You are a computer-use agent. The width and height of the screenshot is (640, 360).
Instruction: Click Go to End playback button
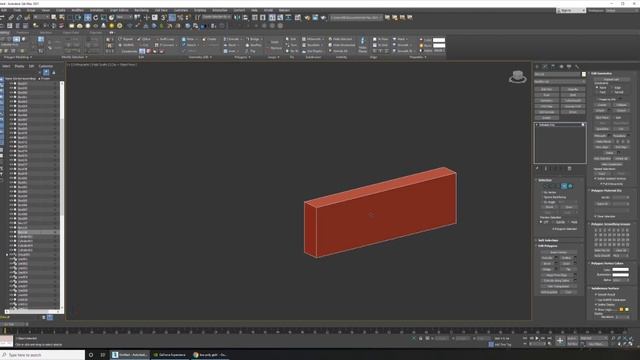(550, 338)
